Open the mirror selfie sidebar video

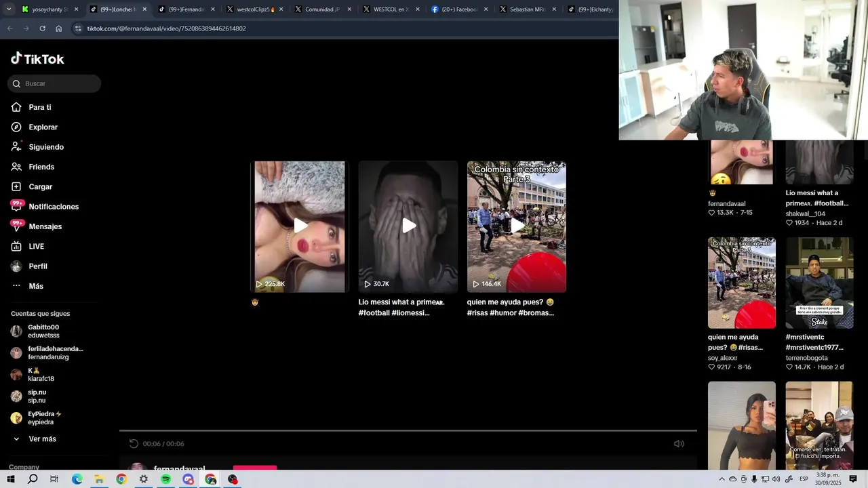(x=742, y=425)
